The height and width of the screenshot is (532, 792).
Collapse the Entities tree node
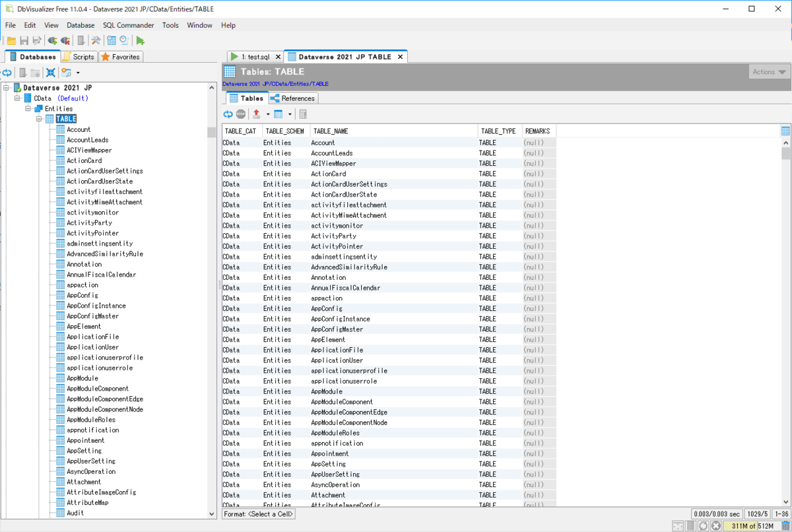(x=28, y=108)
